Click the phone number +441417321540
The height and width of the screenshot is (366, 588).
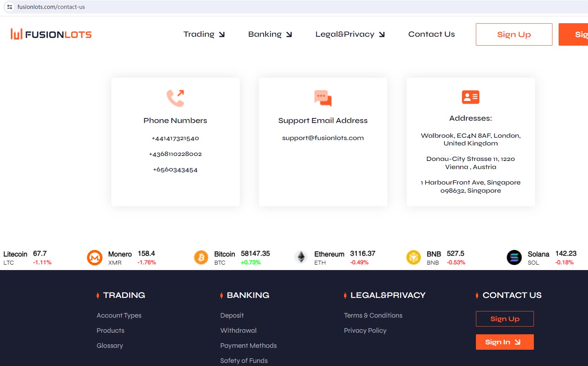click(175, 139)
